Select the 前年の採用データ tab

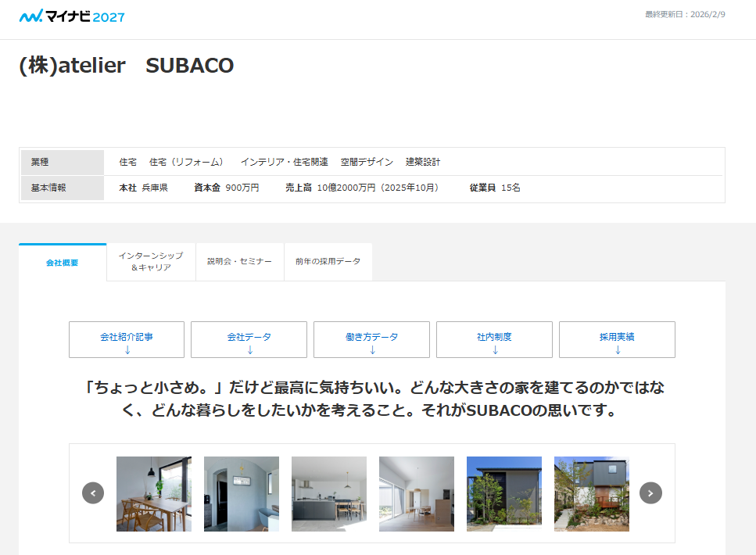[328, 262]
